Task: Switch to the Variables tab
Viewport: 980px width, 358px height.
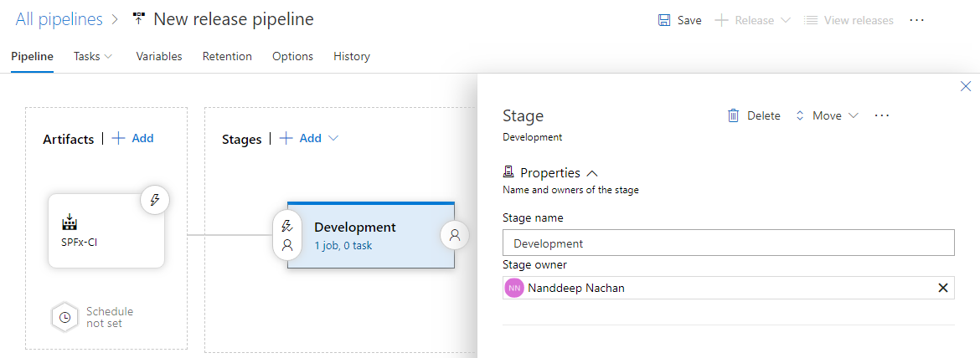Action: (159, 56)
